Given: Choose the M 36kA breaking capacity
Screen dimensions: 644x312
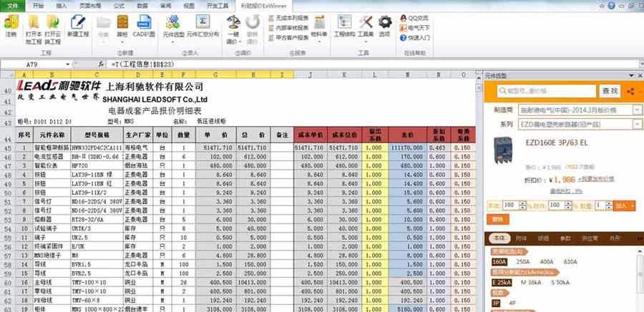Looking at the screenshot, I should [x=531, y=283].
